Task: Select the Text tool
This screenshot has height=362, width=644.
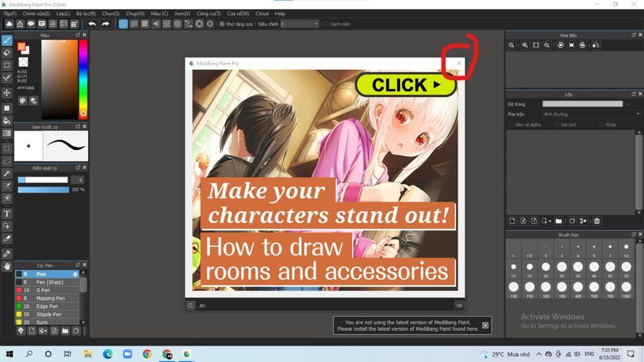Action: (x=7, y=214)
